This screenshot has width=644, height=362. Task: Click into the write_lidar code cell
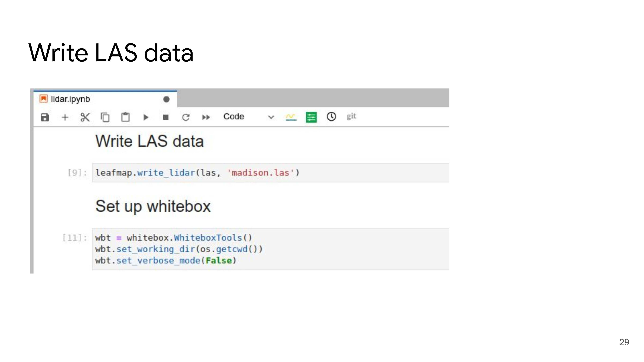coord(270,173)
